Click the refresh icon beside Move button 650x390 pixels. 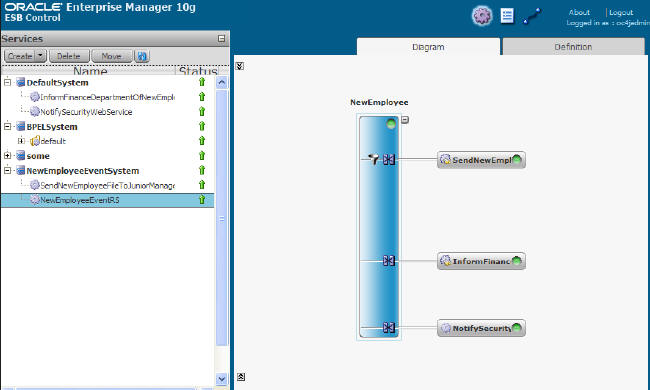pyautogui.click(x=142, y=56)
